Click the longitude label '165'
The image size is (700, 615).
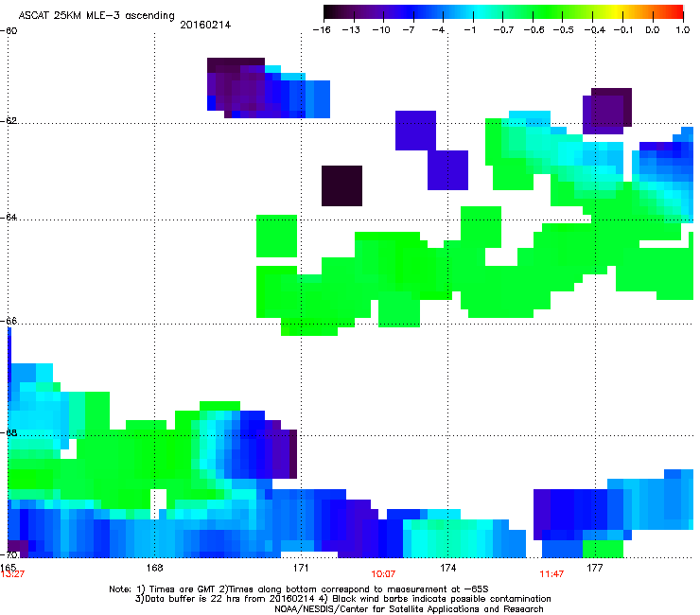[8, 568]
